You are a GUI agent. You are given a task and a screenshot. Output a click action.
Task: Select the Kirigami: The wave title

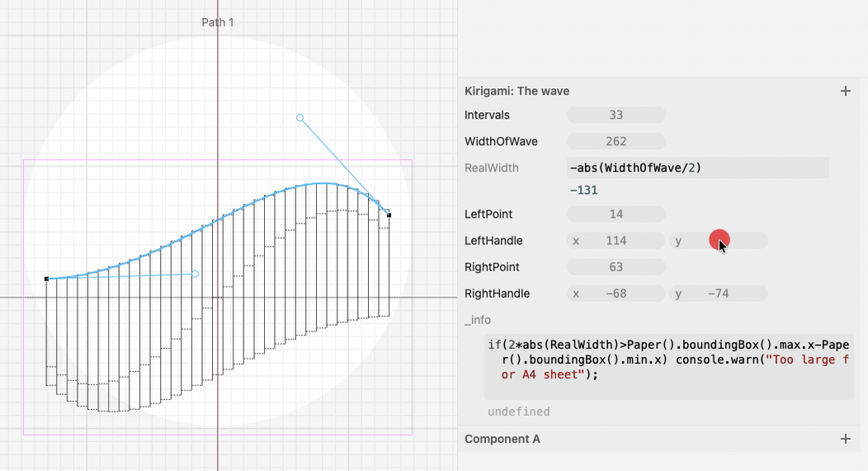[x=517, y=91]
